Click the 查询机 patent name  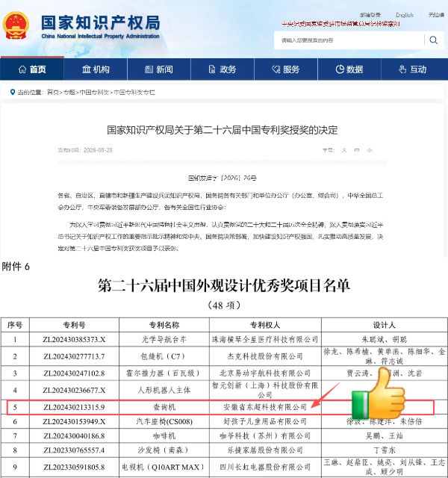[x=164, y=407]
